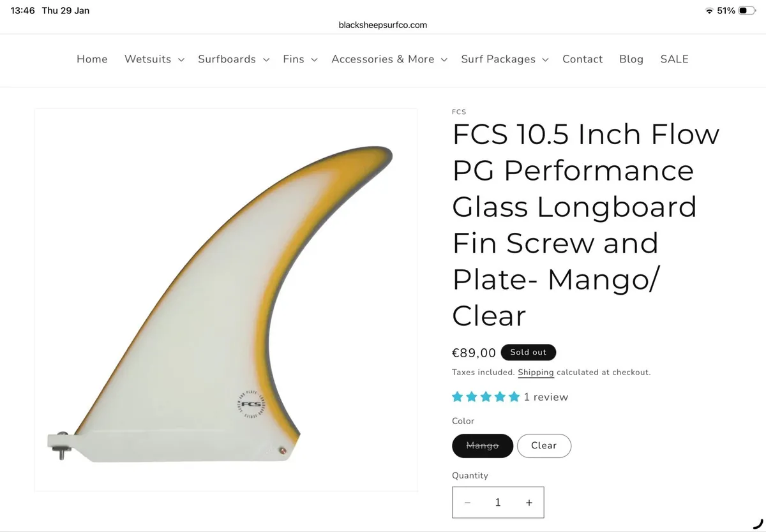The height and width of the screenshot is (532, 766).
Task: Open the Wi-Fi status icon
Action: click(x=710, y=10)
